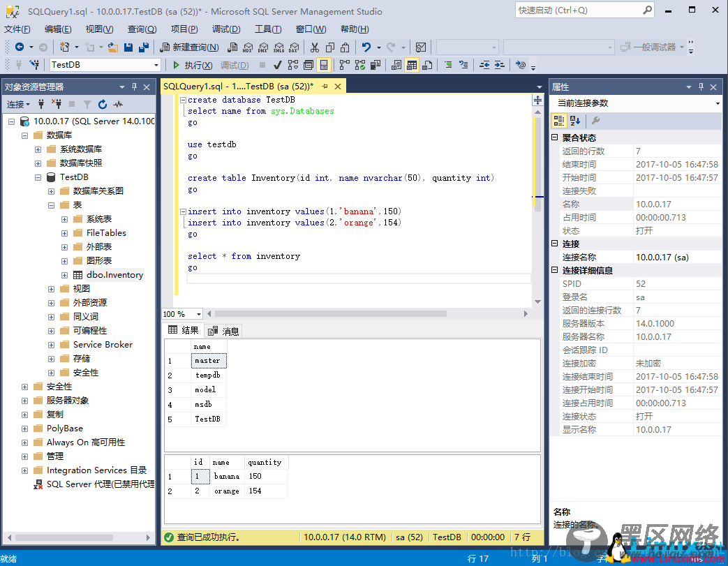Open the TestDB database selector dropdown
The width and height of the screenshot is (728, 566).
click(156, 65)
